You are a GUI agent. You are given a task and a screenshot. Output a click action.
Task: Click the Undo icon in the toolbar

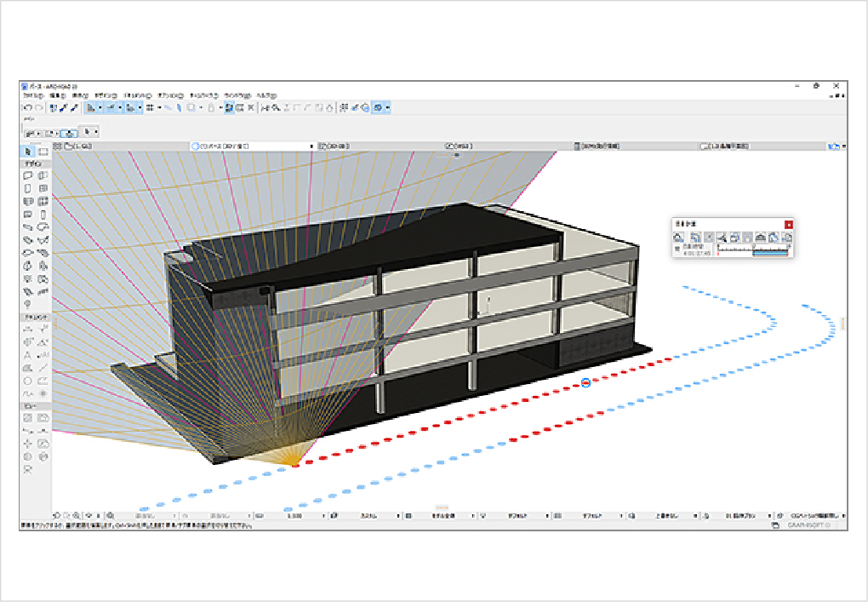click(x=27, y=108)
